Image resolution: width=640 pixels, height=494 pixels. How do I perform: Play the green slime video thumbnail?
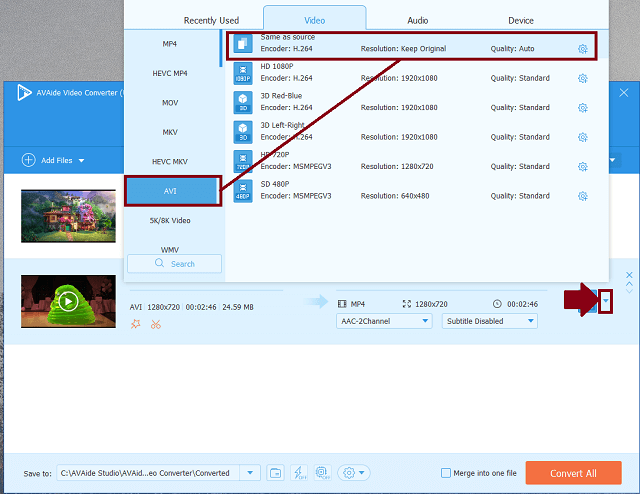coord(68,302)
